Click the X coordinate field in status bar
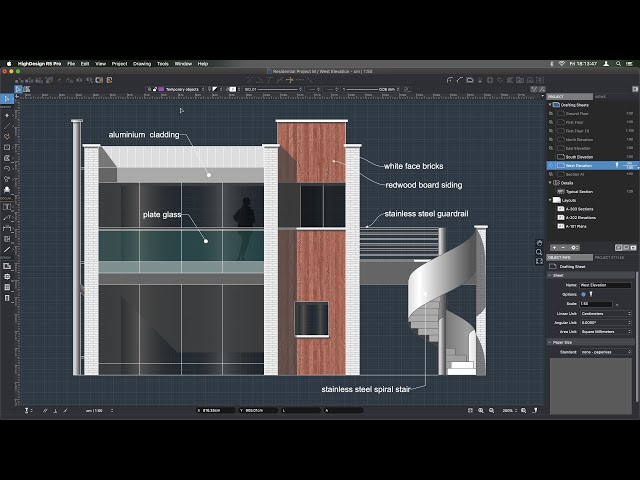Screen dimensions: 640x480 215,411
